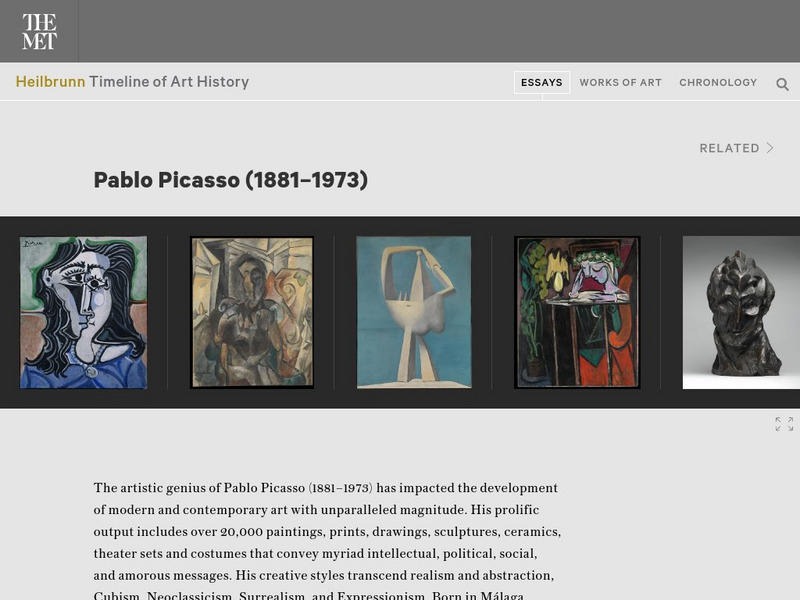Click the line starting 'theater sets and costumes'
800x600 pixels.
tap(315, 554)
